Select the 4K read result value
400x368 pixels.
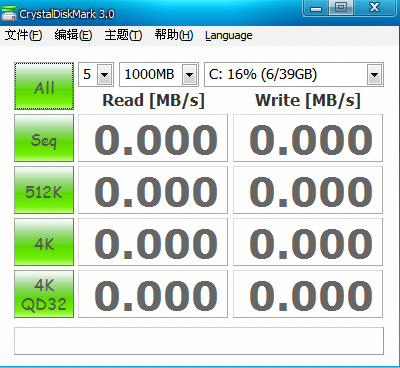click(x=153, y=242)
